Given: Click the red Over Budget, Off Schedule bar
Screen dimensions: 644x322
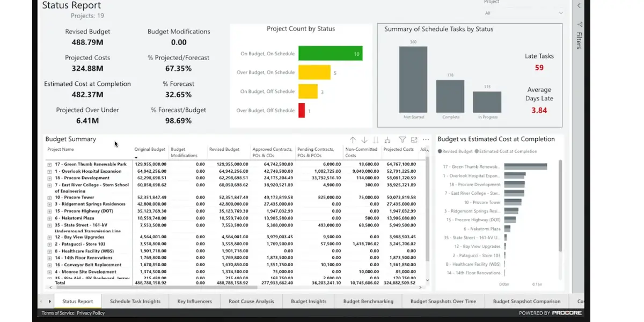Looking at the screenshot, I should 302,110.
